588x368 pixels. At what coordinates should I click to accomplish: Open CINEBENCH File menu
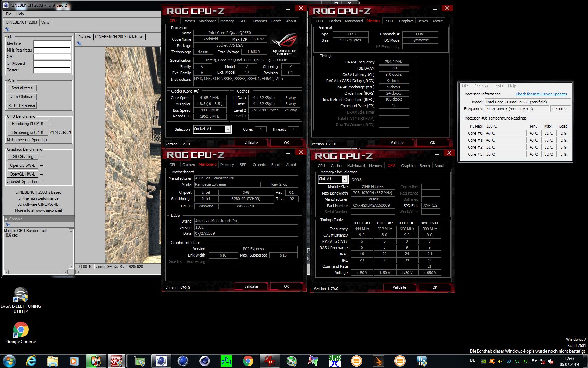[x=9, y=14]
